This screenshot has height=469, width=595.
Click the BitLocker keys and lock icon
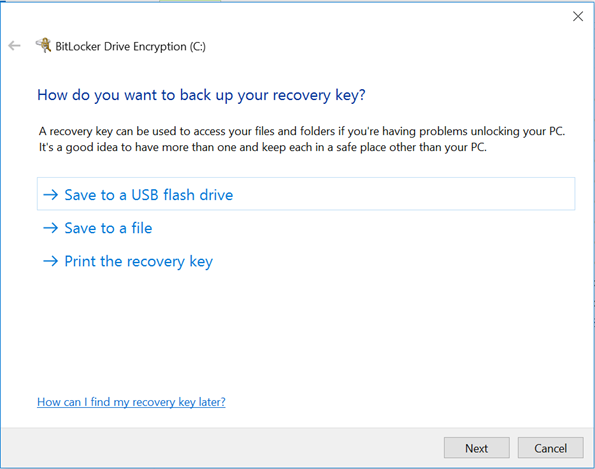tap(44, 45)
